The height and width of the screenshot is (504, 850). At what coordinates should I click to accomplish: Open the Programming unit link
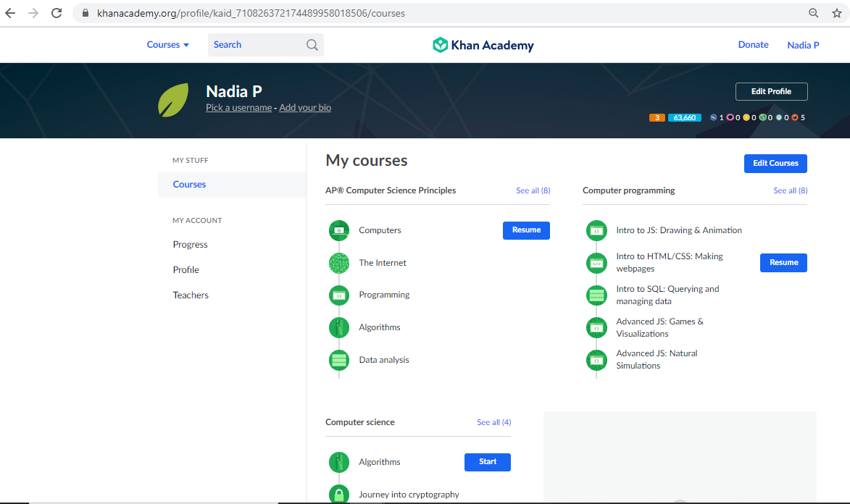[384, 295]
